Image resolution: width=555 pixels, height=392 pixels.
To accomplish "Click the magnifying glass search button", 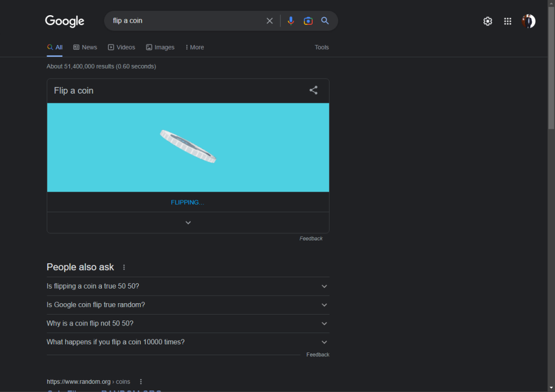I will [325, 21].
